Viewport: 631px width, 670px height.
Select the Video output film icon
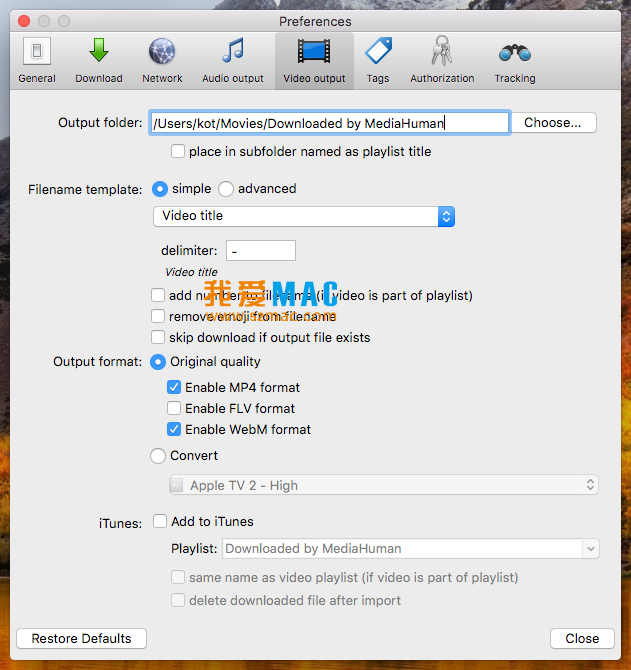tap(314, 60)
